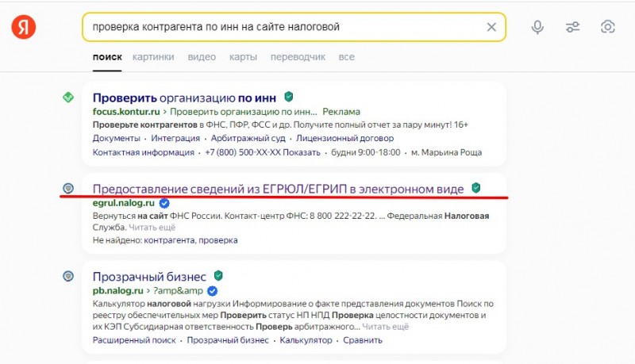This screenshot has width=635, height=364.
Task: Open search settings sliders icon
Action: point(572,27)
